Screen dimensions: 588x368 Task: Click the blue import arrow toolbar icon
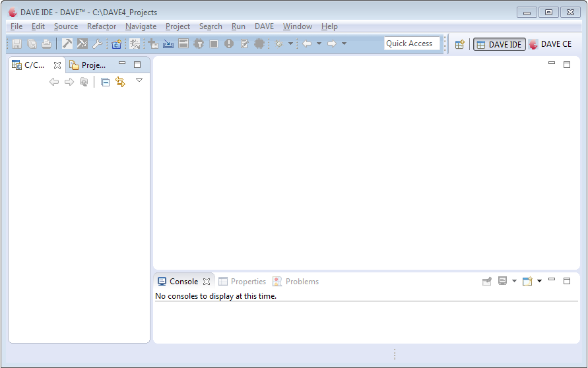pyautogui.click(x=168, y=44)
